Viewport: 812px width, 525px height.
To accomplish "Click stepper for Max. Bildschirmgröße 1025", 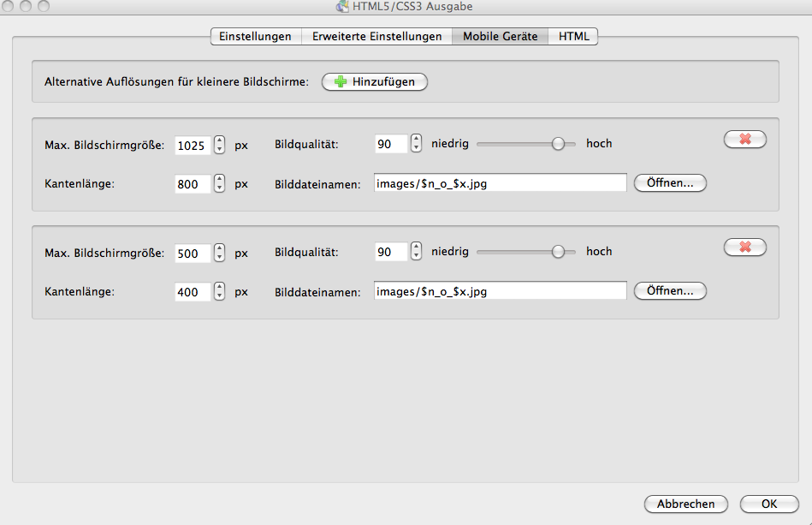I will [220, 145].
